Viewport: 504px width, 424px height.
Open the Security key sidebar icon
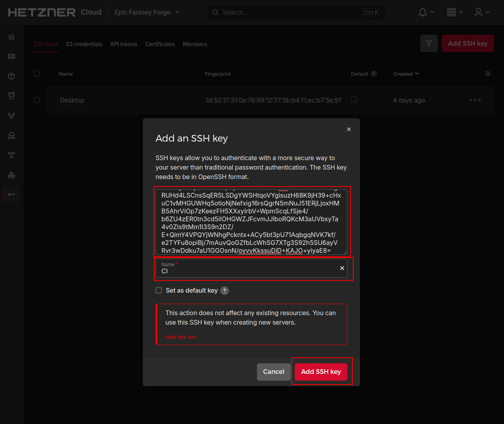tap(11, 194)
